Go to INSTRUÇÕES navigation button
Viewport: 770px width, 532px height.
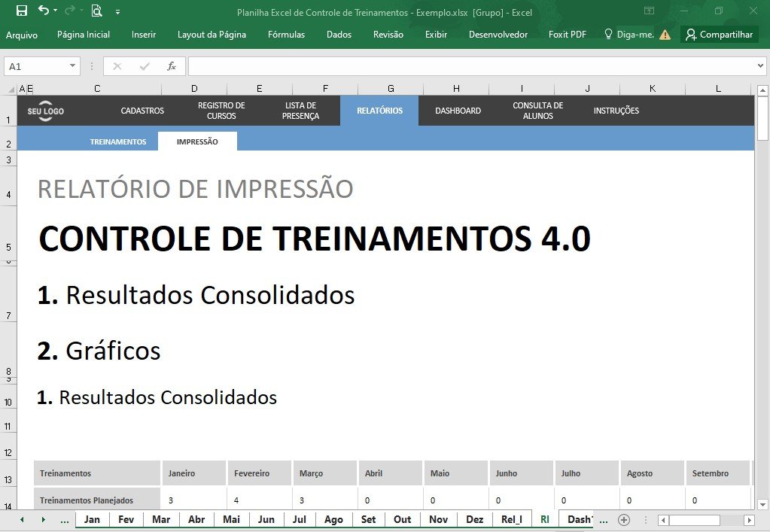pos(616,111)
